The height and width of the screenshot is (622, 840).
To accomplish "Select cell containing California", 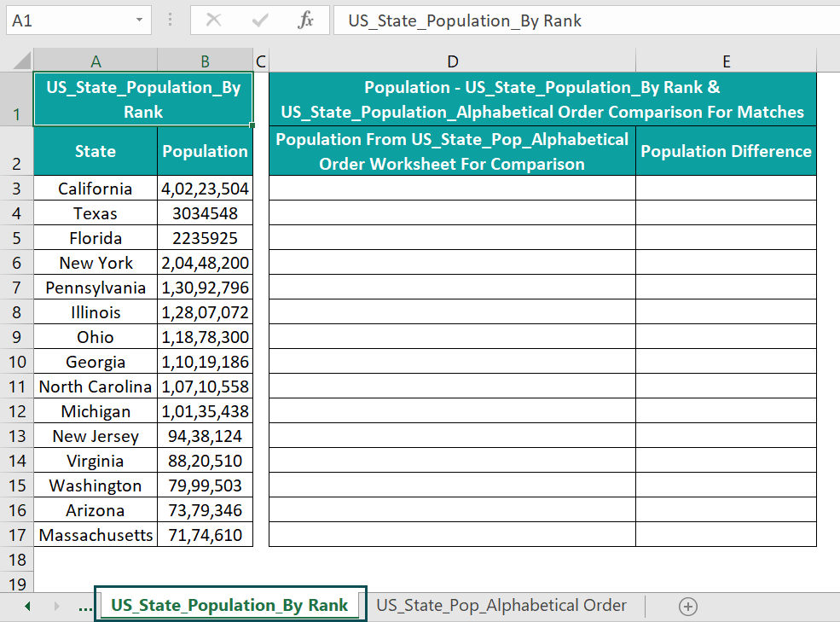I will [x=95, y=188].
